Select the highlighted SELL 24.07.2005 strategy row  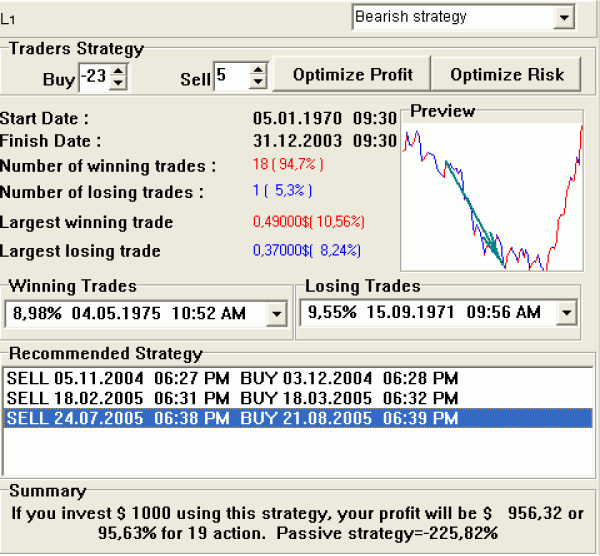232,419
